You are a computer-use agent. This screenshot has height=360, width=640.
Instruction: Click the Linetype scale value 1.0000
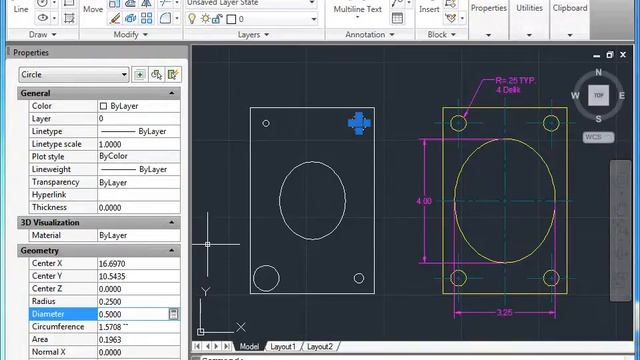pyautogui.click(x=139, y=144)
